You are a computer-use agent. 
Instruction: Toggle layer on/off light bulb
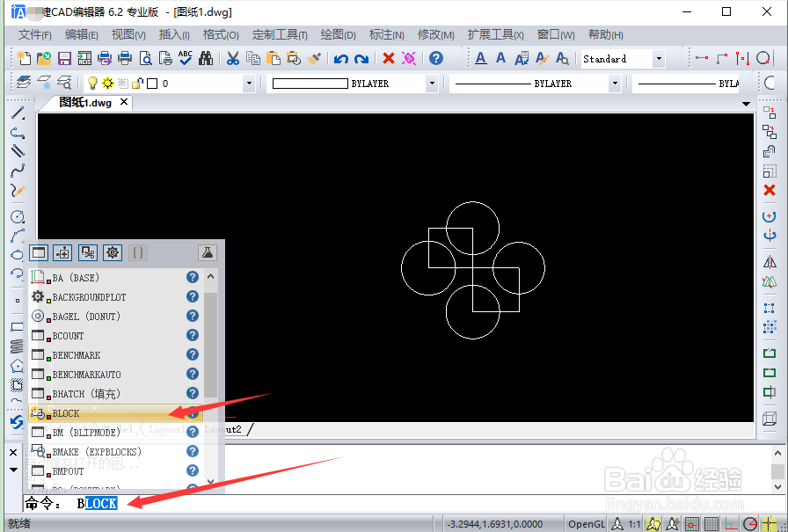[x=92, y=83]
